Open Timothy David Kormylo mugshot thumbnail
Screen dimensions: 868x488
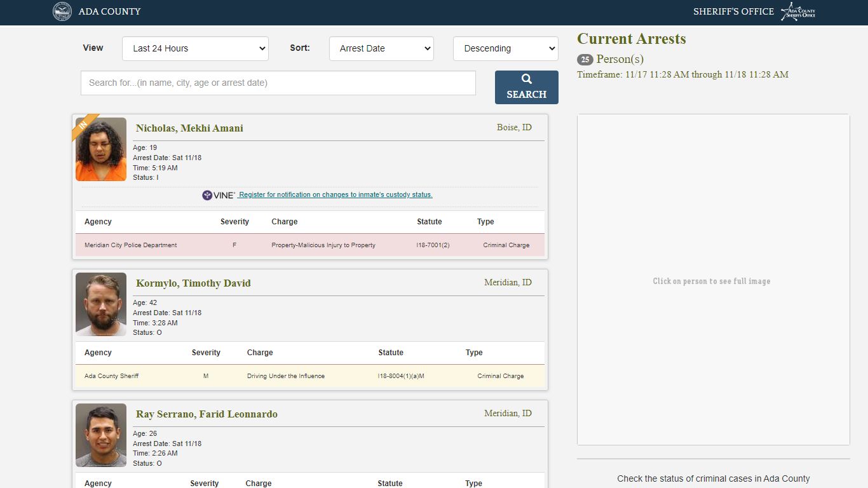(101, 304)
